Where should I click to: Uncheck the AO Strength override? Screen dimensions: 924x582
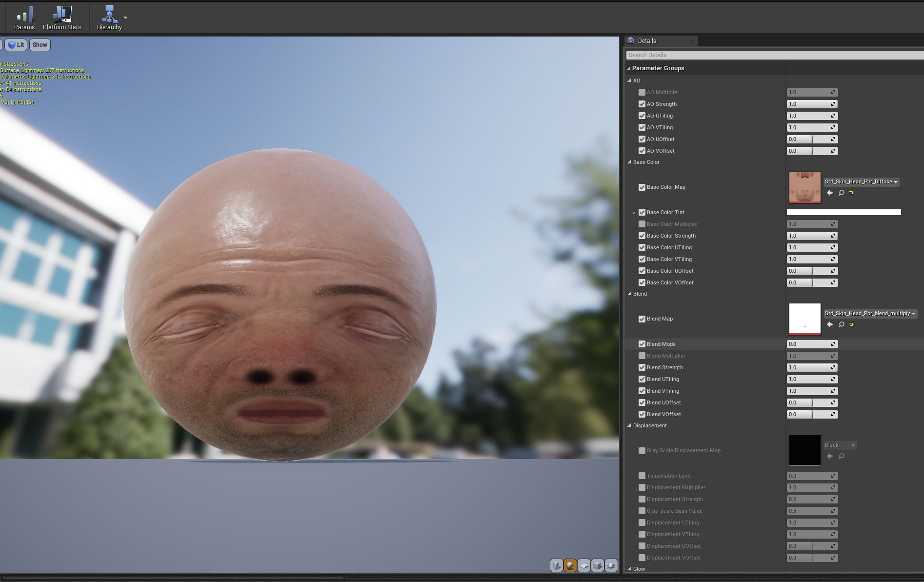pyautogui.click(x=642, y=104)
